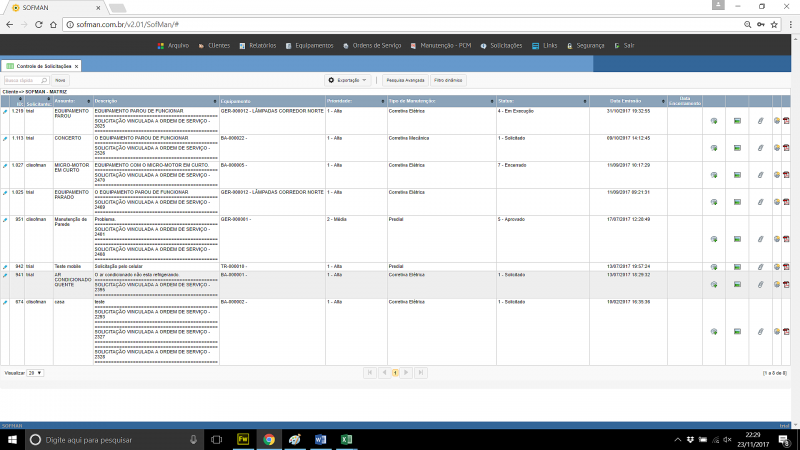Close the Controle de Solicitações tab
The height and width of the screenshot is (450, 800).
tap(76, 66)
